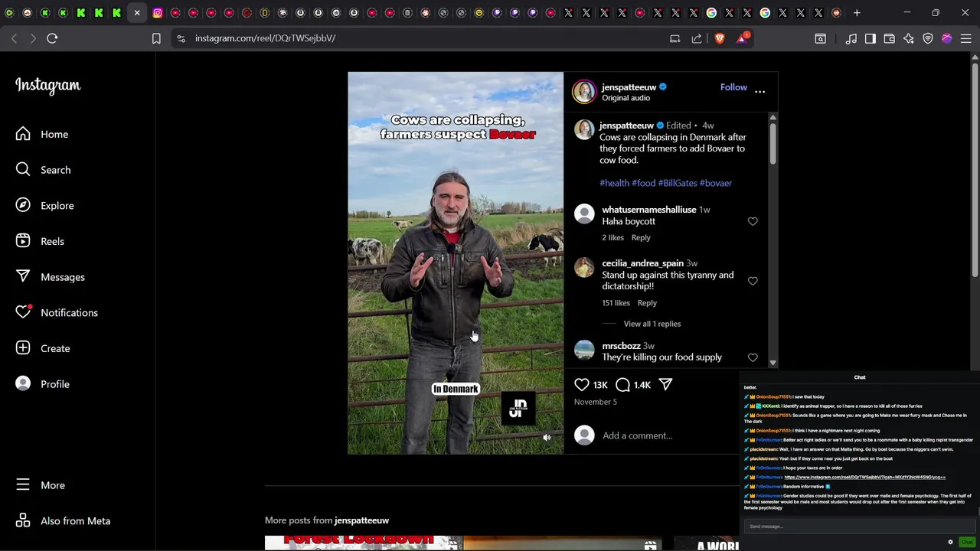Open whatusernameshalliuse's profile name
The image size is (980, 551).
[x=648, y=210]
